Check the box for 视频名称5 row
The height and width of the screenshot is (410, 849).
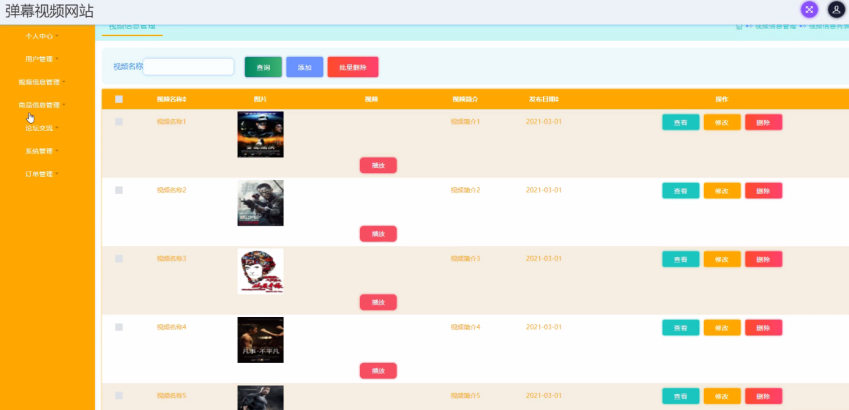(119, 396)
